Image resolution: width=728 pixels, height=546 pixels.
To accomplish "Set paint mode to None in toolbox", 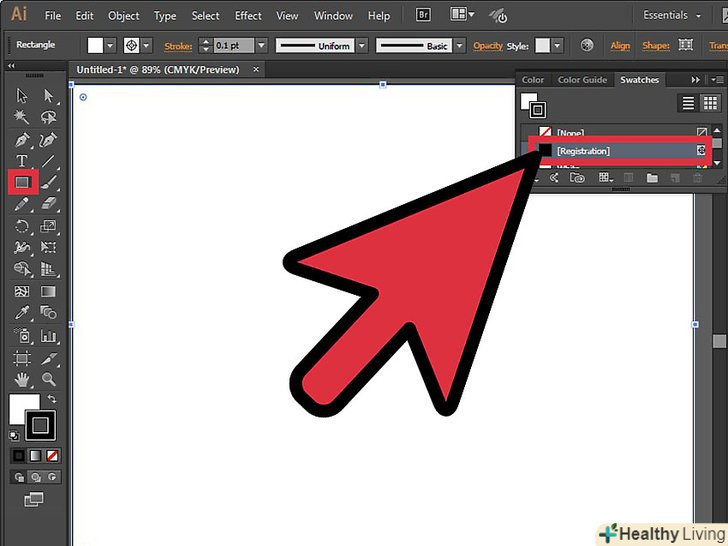I will 53,456.
